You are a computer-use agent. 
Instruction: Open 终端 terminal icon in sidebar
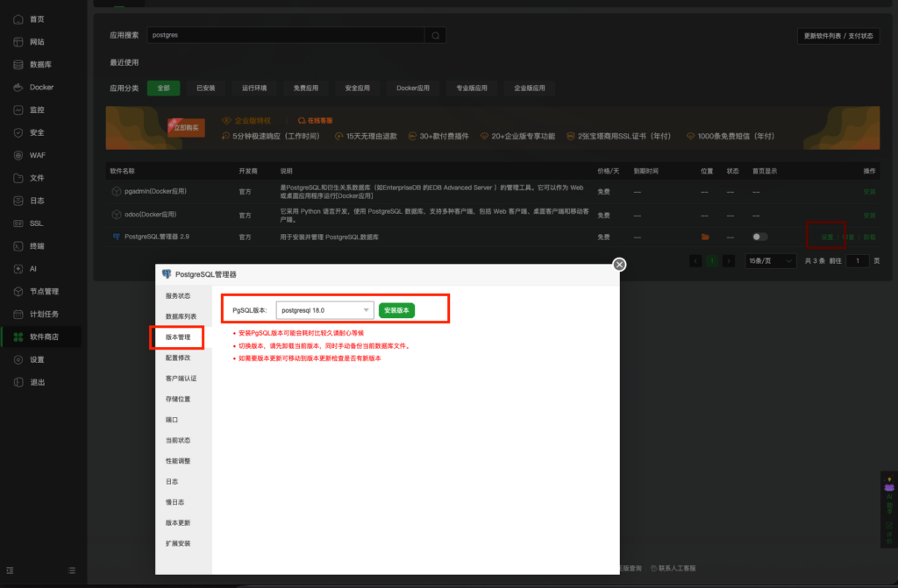coord(18,246)
